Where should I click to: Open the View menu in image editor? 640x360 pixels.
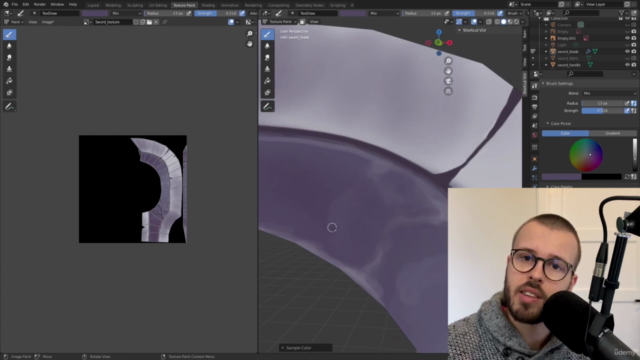coord(33,22)
